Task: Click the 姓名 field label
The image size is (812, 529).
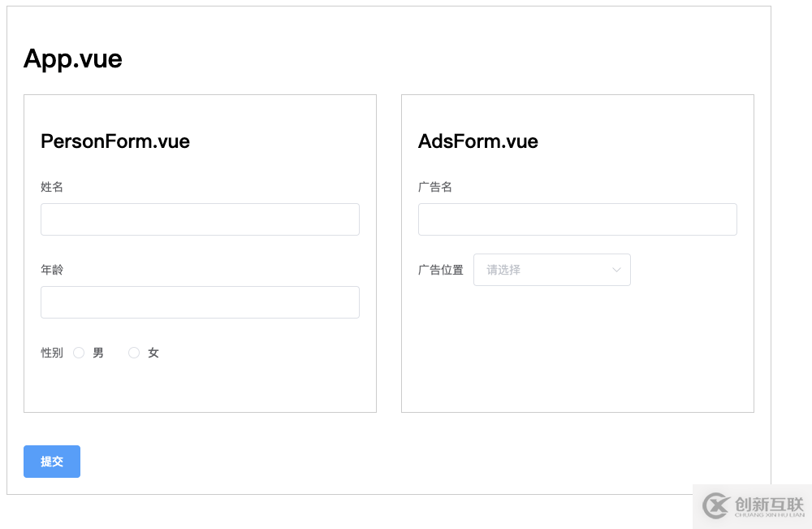Action: coord(52,187)
